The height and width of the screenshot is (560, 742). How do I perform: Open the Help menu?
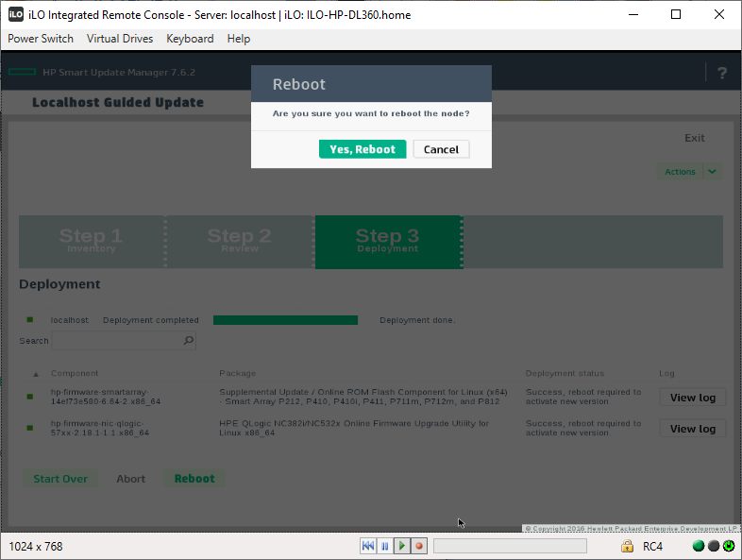[239, 39]
